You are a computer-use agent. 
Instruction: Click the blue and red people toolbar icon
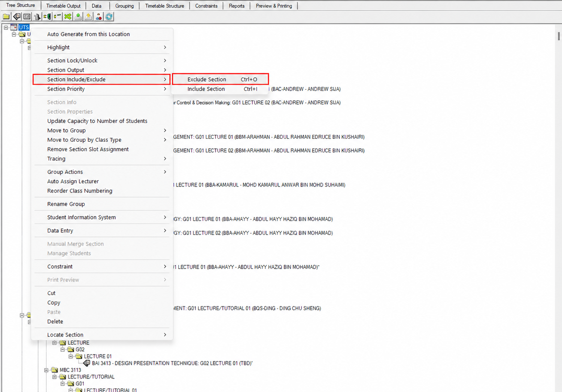coord(98,16)
